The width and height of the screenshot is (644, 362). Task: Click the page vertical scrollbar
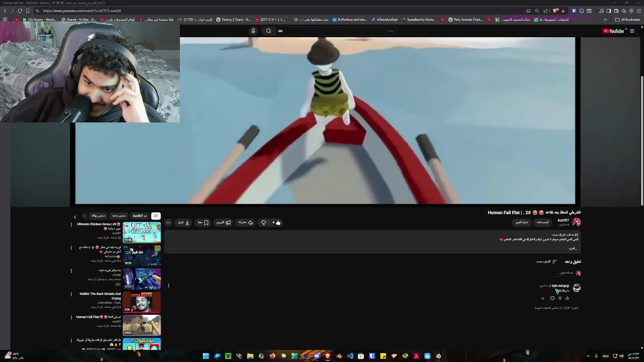point(641,140)
